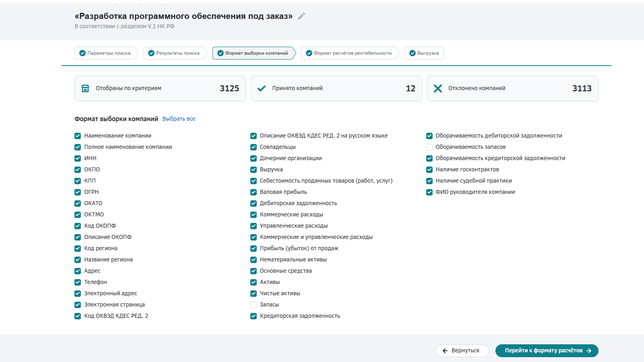Click the checkmark circle inside «Результаты поиска» step
This screenshot has width=644, height=362.
coord(151,53)
